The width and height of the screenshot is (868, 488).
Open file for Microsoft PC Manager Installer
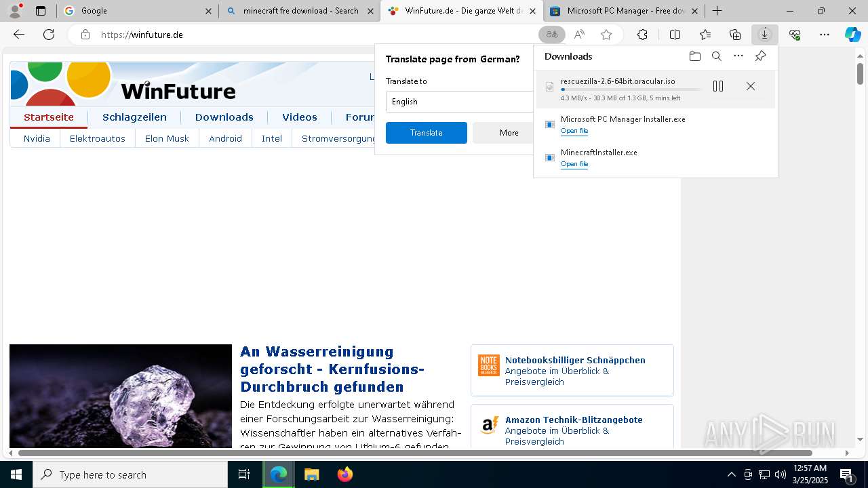click(574, 131)
